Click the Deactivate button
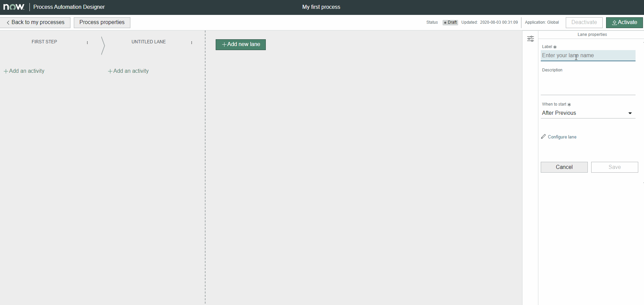 click(x=584, y=22)
